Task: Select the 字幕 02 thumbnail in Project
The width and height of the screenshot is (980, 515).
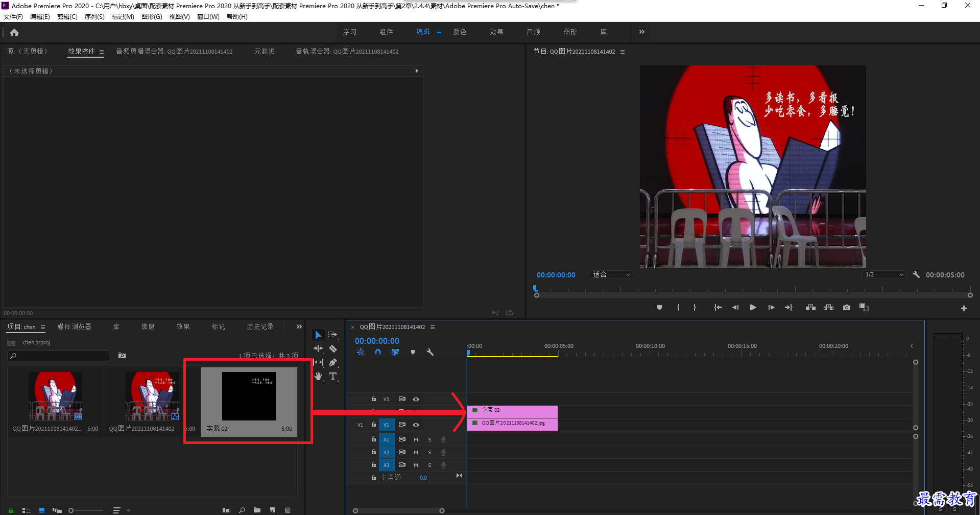Action: click(x=249, y=396)
